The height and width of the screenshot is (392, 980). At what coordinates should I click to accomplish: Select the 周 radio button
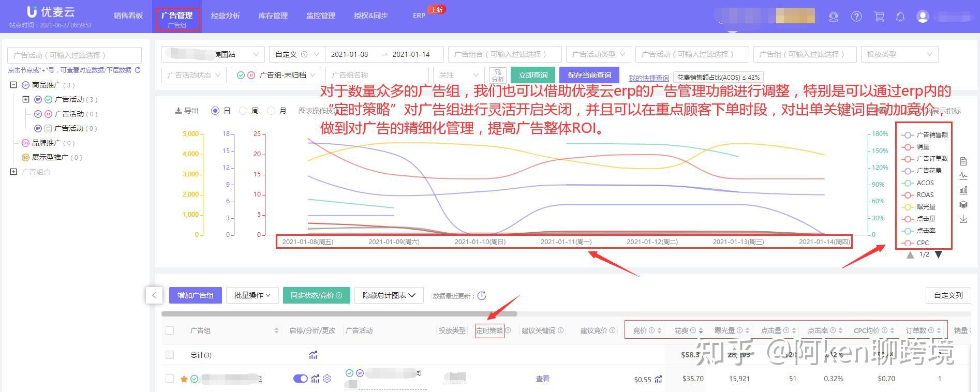click(243, 111)
